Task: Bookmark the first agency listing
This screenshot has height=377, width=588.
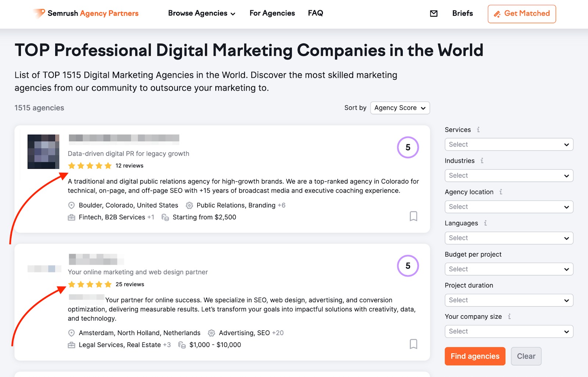Action: (x=413, y=217)
